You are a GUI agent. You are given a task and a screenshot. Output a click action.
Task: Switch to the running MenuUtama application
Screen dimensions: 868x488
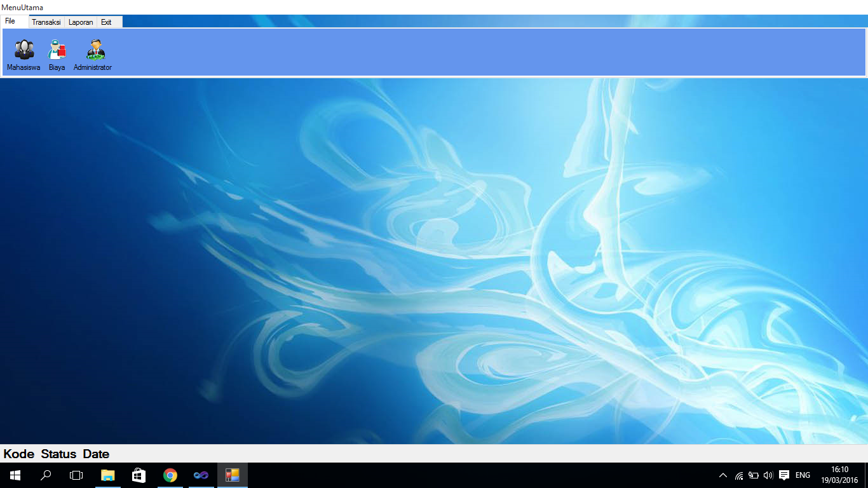(x=233, y=475)
